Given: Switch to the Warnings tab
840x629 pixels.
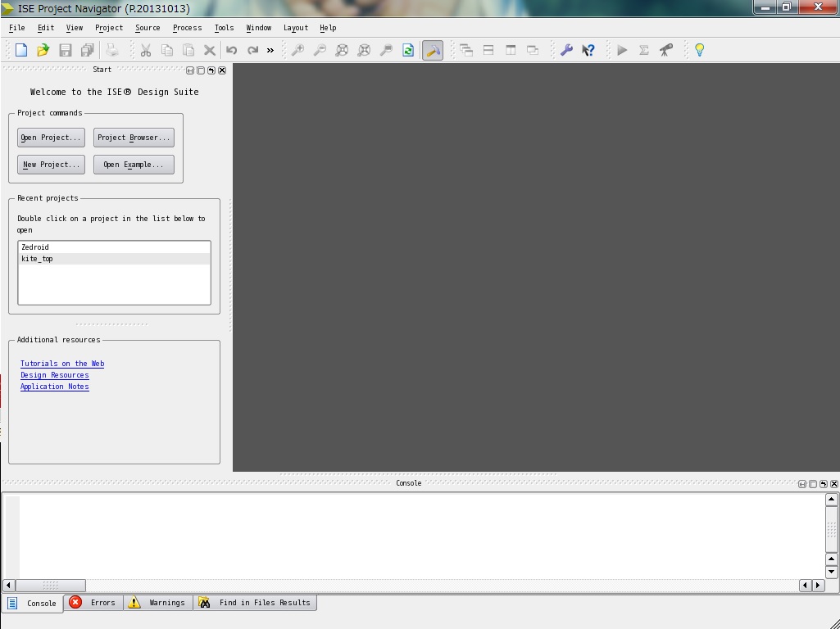Looking at the screenshot, I should point(158,603).
